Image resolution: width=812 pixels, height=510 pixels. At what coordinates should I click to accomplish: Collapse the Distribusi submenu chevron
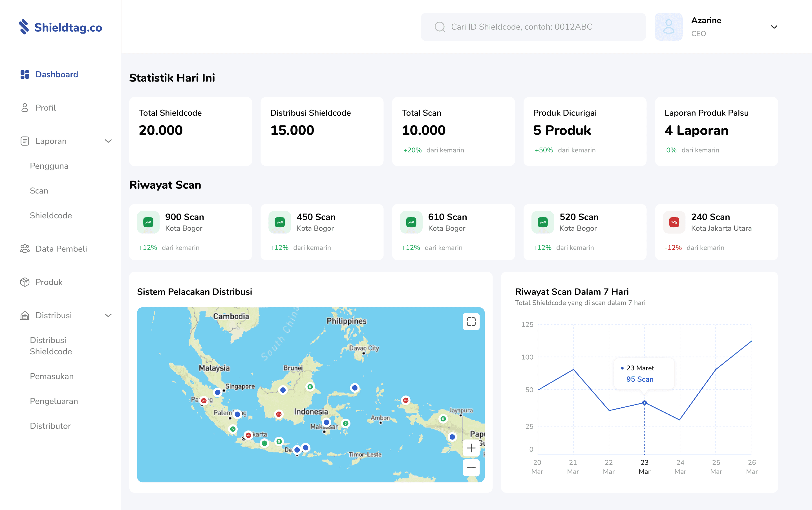[108, 315]
